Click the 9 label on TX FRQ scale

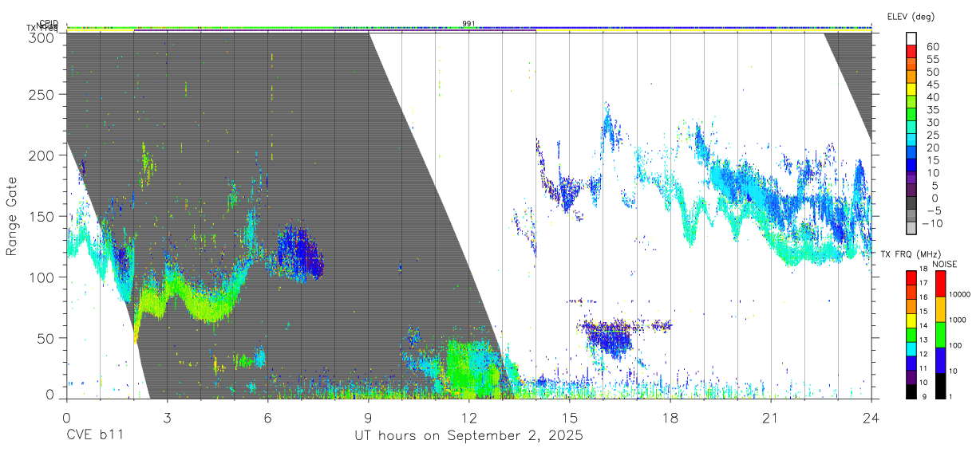[x=924, y=397]
